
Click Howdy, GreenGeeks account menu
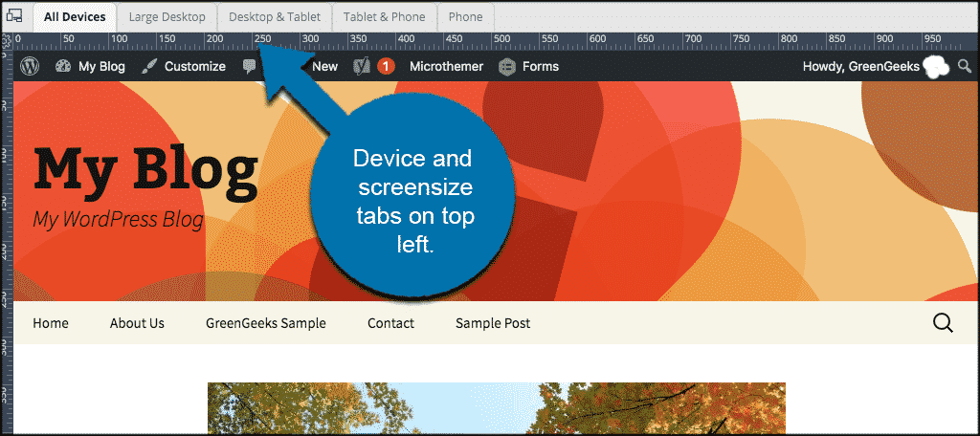click(x=861, y=66)
